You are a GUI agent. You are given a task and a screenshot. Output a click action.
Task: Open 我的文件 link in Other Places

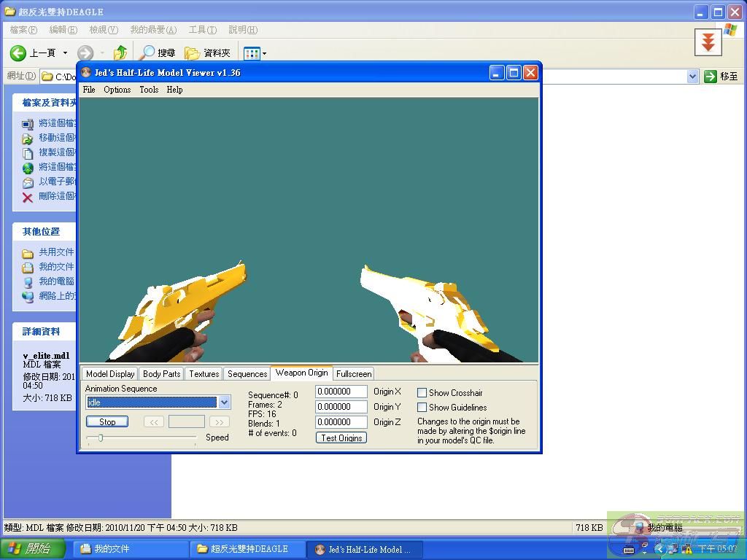56,267
